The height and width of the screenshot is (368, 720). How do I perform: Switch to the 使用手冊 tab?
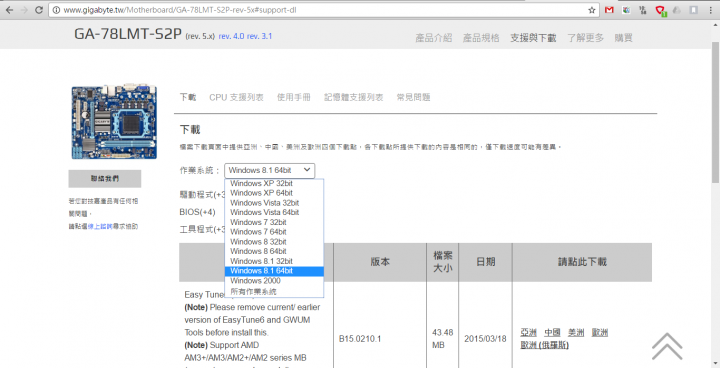293,97
